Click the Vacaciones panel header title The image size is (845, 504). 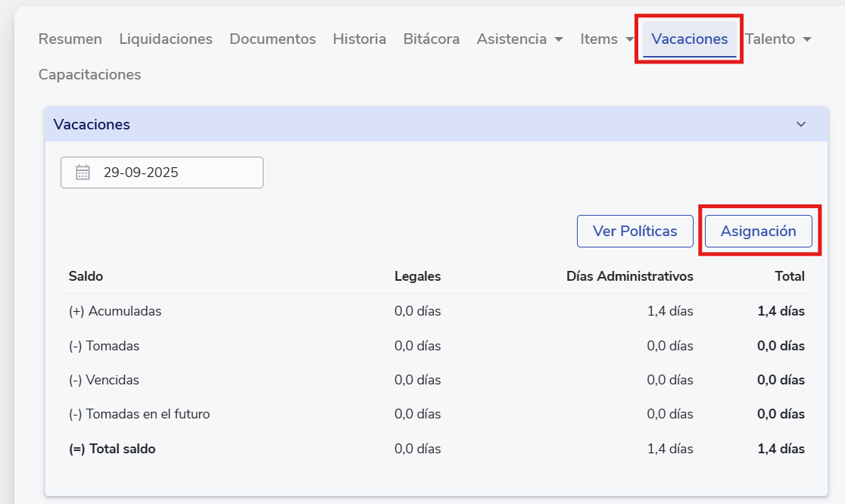(x=92, y=125)
